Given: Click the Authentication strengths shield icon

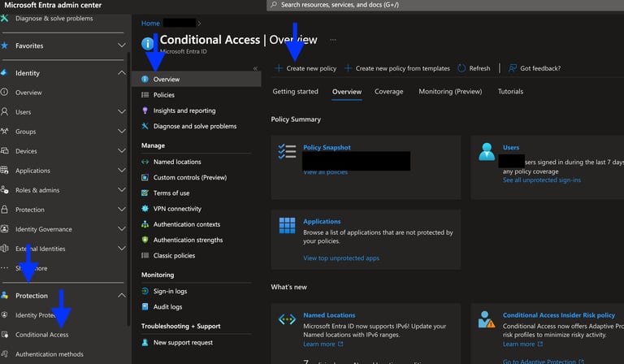Looking at the screenshot, I should click(x=145, y=240).
